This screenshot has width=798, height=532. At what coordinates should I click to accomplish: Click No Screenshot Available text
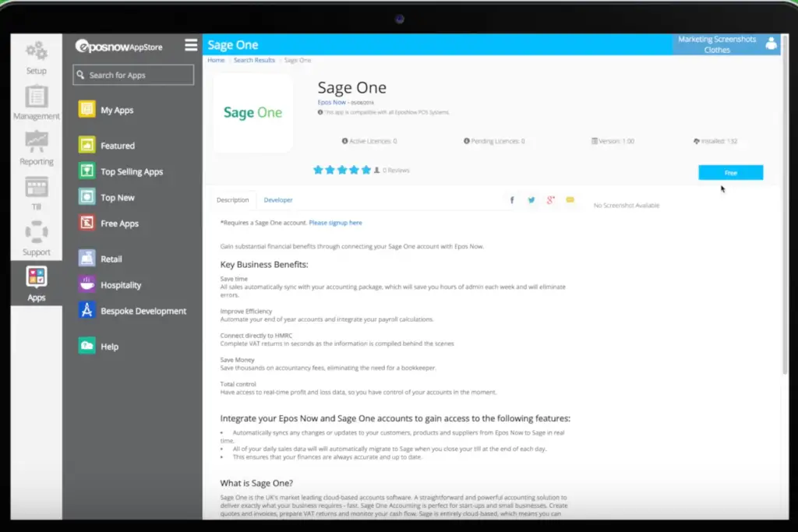[x=627, y=206]
